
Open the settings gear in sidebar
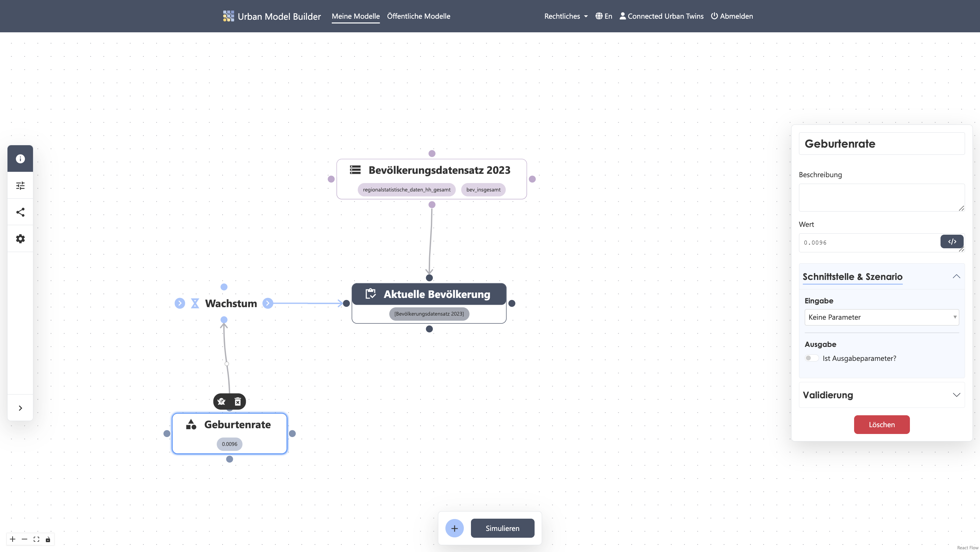point(20,239)
